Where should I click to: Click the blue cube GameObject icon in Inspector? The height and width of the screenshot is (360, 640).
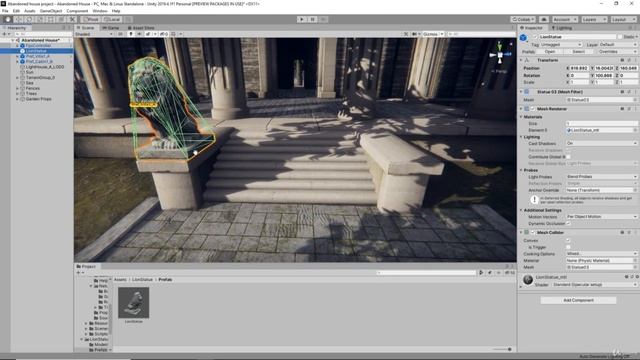pos(523,38)
